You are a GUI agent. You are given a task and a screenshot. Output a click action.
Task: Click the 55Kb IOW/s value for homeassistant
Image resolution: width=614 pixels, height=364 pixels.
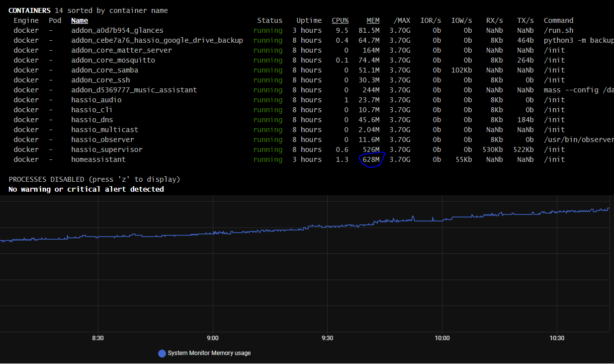464,159
